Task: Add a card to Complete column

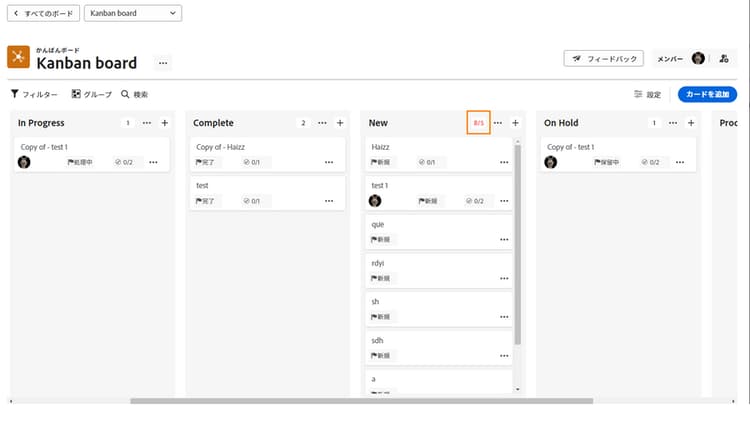Action: [340, 123]
